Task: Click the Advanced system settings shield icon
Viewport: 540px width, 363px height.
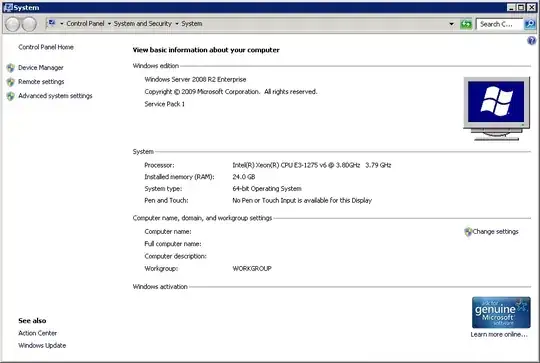Action: (x=11, y=96)
